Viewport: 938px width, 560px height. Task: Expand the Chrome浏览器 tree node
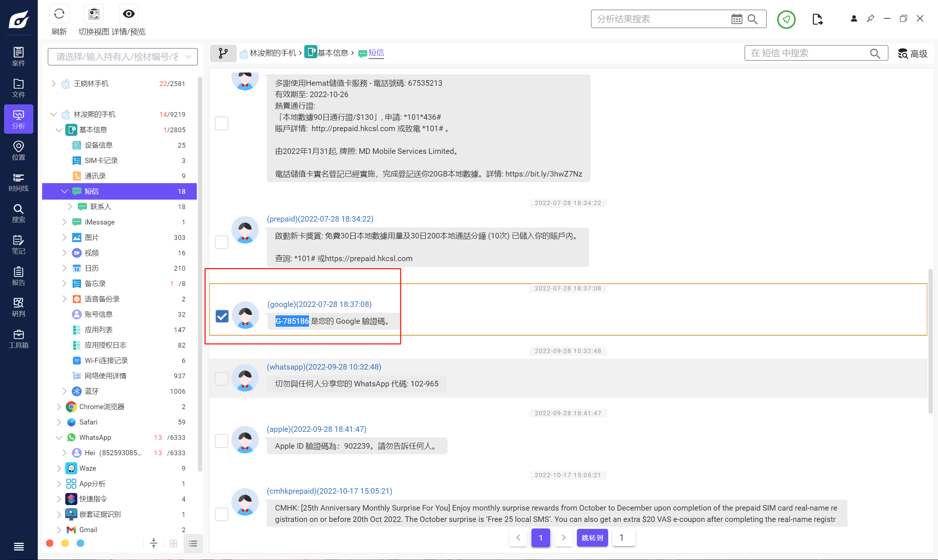point(59,407)
